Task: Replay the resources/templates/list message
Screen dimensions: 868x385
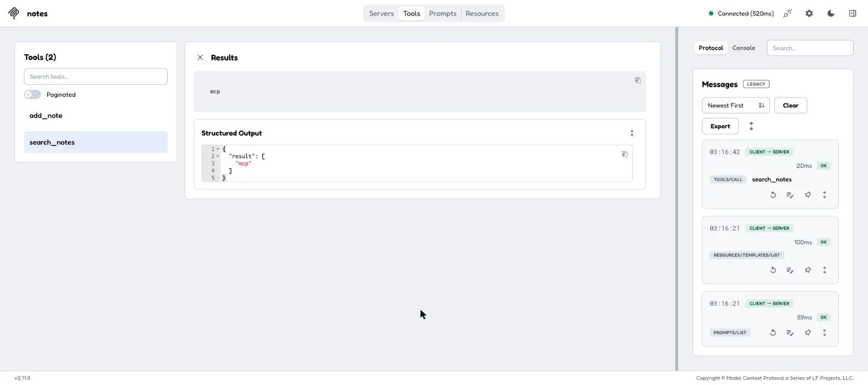Action: 773,270
